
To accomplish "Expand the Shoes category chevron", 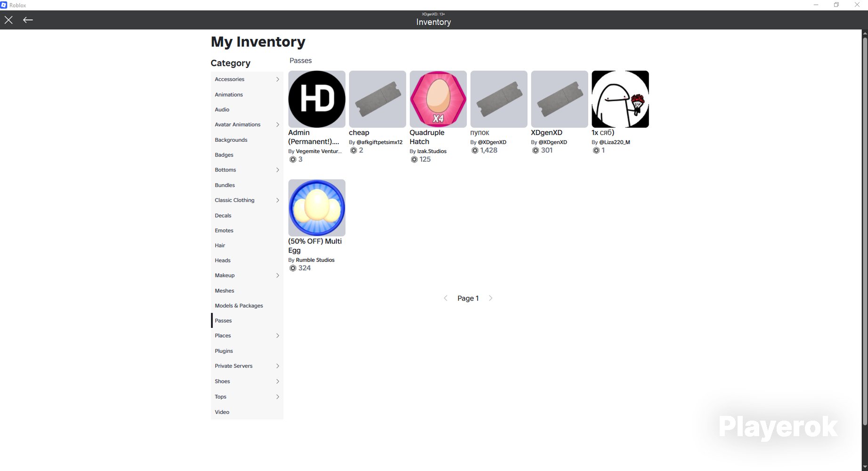I will 277,382.
